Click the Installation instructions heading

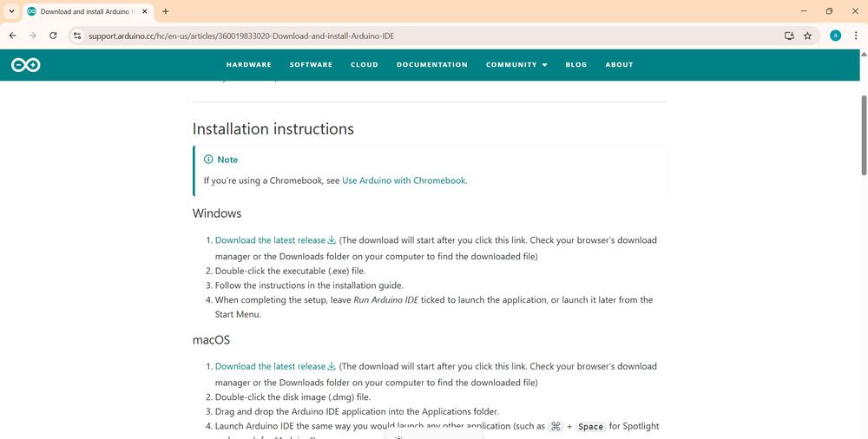pyautogui.click(x=273, y=129)
